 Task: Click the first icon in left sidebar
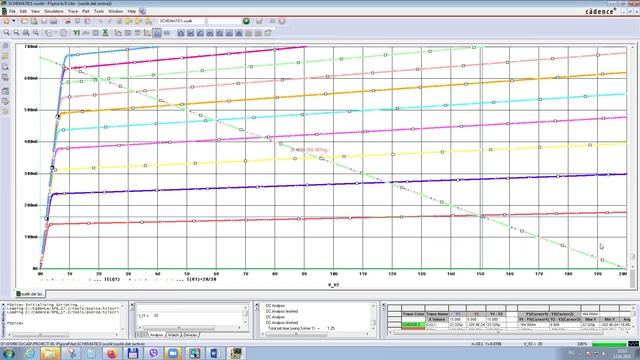(5, 46)
